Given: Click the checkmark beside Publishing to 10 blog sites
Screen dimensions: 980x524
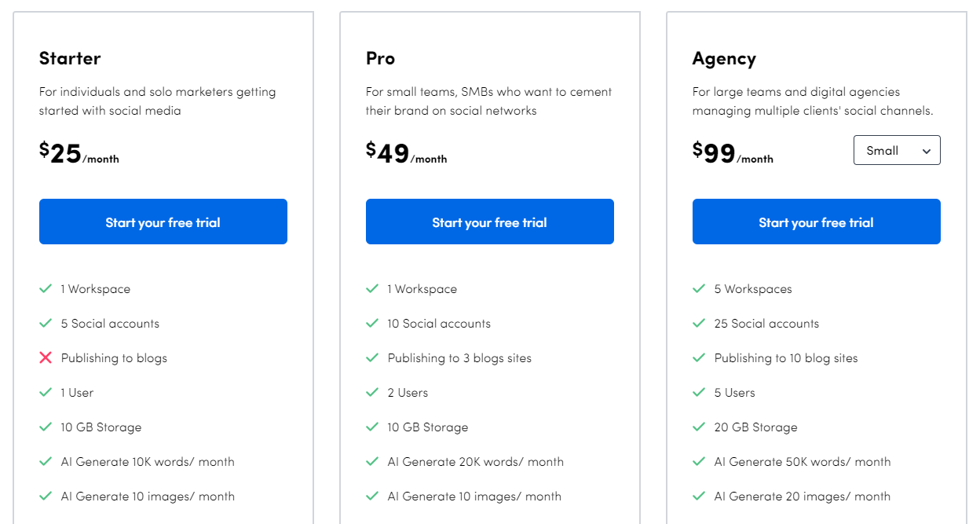Looking at the screenshot, I should click(699, 357).
